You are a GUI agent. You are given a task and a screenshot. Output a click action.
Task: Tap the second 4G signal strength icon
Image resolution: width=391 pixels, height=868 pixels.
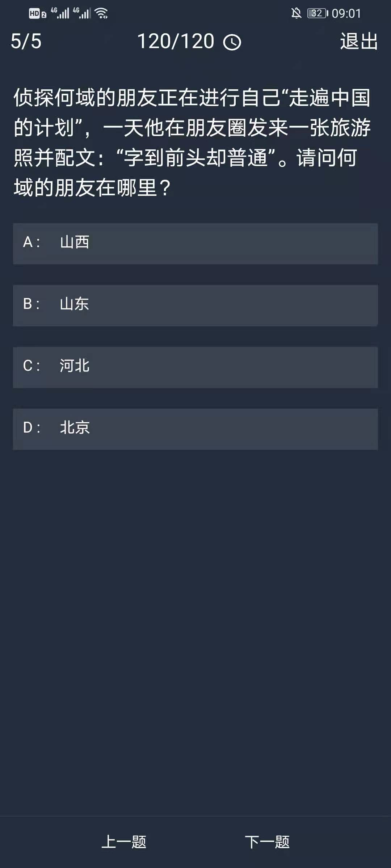pos(82,13)
